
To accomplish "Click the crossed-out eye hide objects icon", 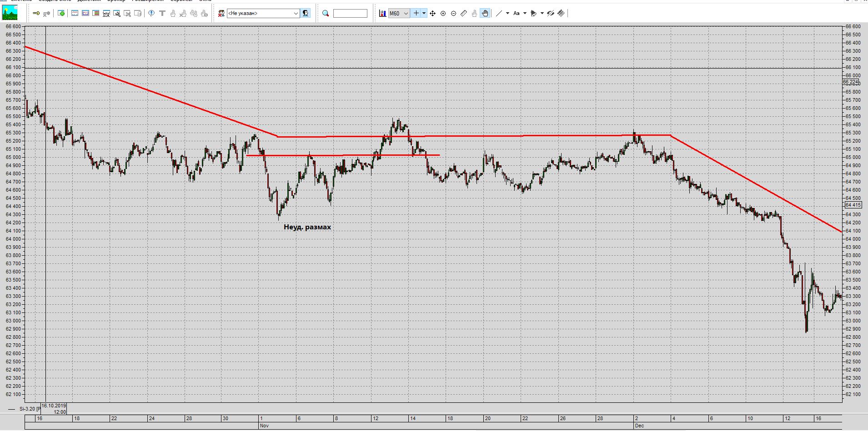I will pos(551,14).
